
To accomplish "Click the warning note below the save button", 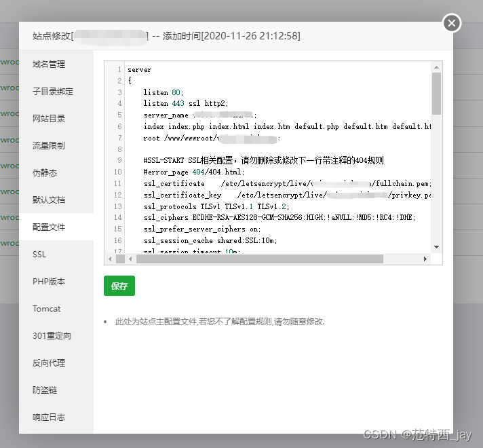I will 220,322.
